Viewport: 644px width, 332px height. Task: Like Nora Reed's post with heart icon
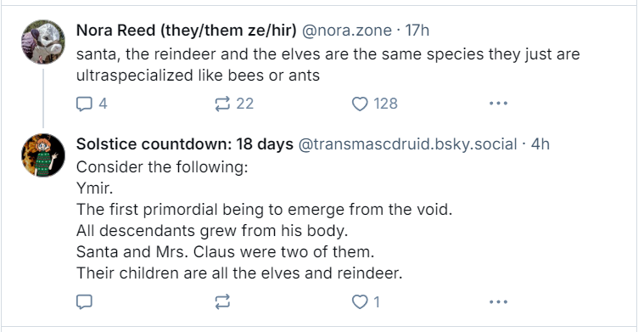point(360,104)
